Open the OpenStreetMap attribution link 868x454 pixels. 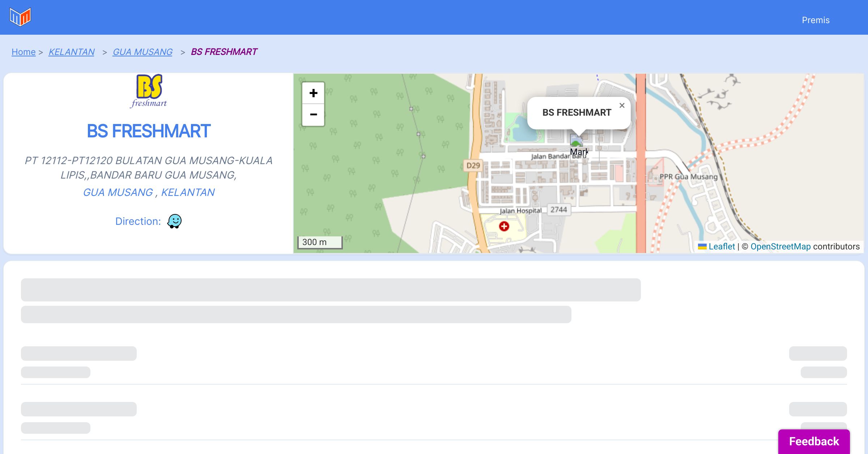click(x=780, y=247)
